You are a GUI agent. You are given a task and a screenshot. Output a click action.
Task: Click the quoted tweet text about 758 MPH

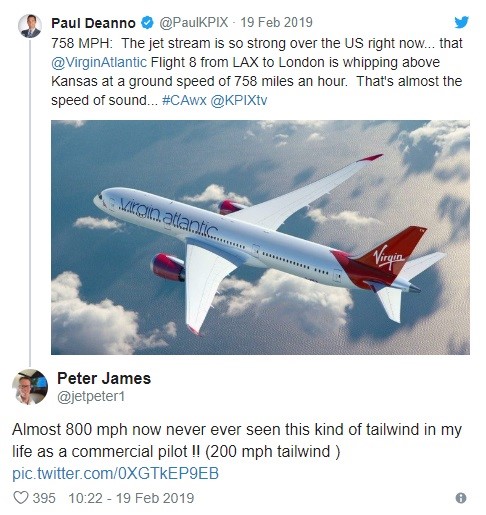[257, 72]
